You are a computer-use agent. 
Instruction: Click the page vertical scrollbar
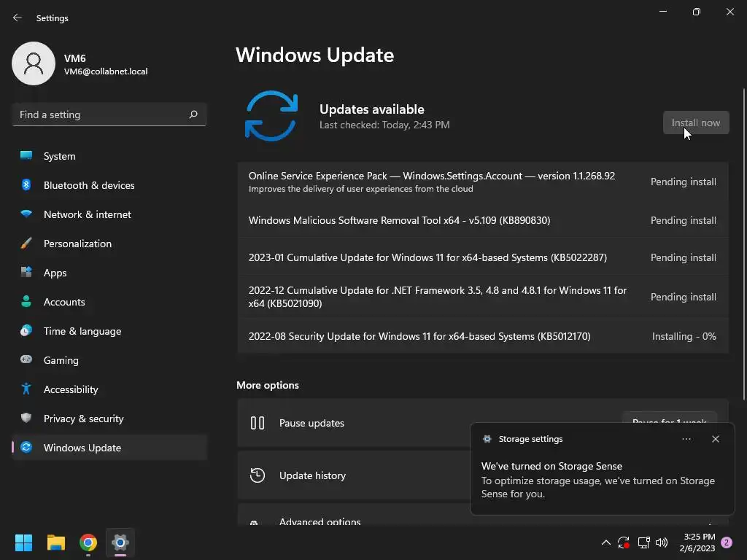744,244
